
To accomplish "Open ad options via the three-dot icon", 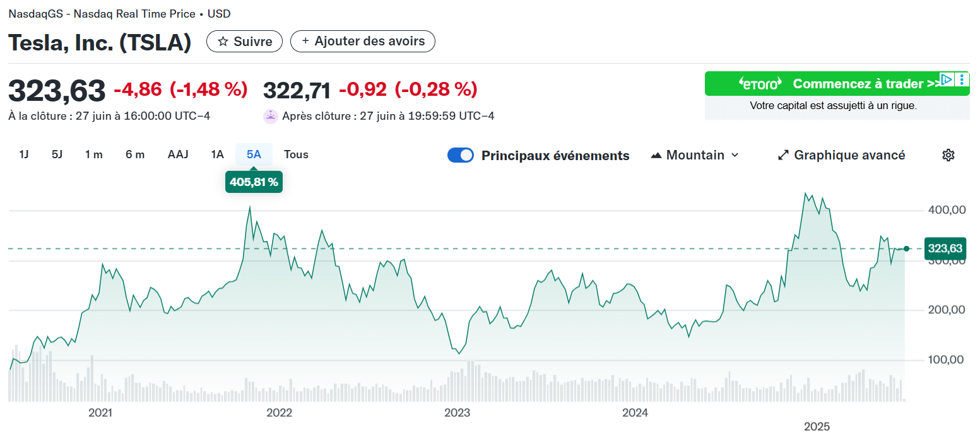I will [962, 79].
